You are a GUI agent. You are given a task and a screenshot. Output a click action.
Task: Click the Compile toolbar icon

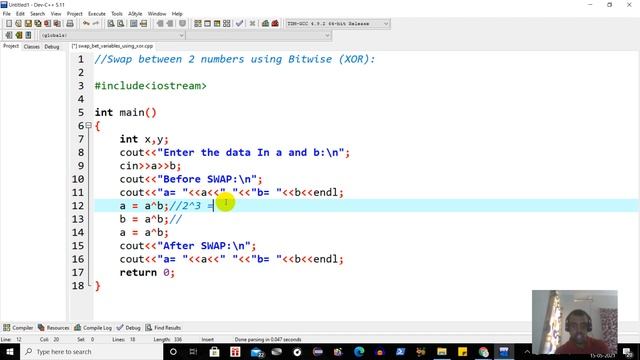198,24
